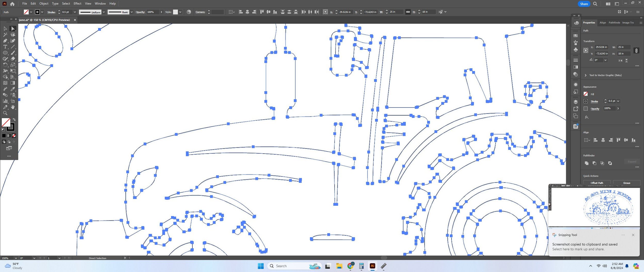Select the Scale tool
Image resolution: width=644 pixels, height=272 pixels.
tap(13, 65)
